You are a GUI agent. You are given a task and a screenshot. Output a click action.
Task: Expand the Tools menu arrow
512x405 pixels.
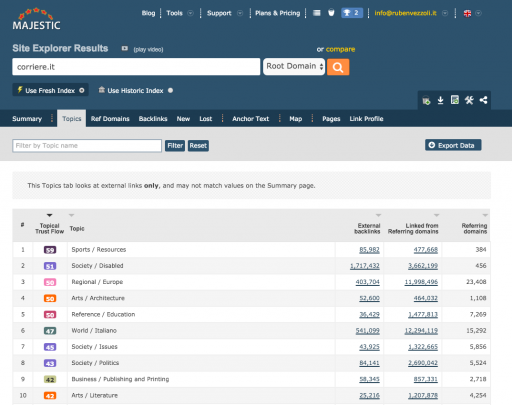pyautogui.click(x=190, y=13)
